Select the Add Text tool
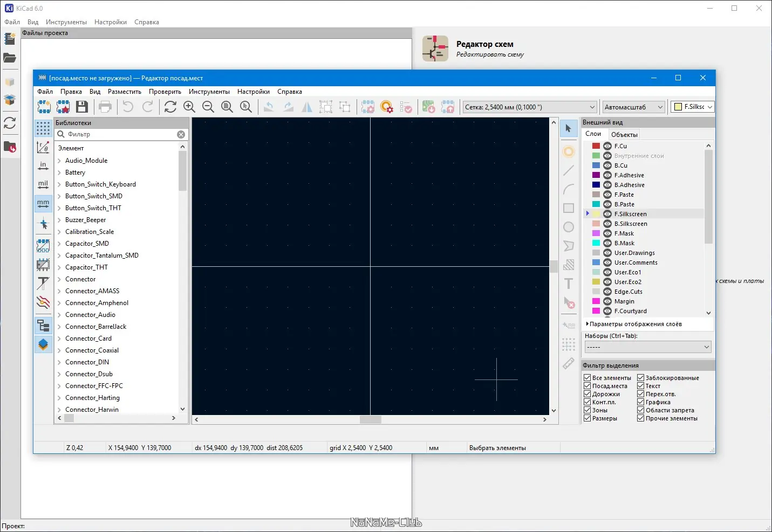The height and width of the screenshot is (532, 772). pyautogui.click(x=569, y=284)
